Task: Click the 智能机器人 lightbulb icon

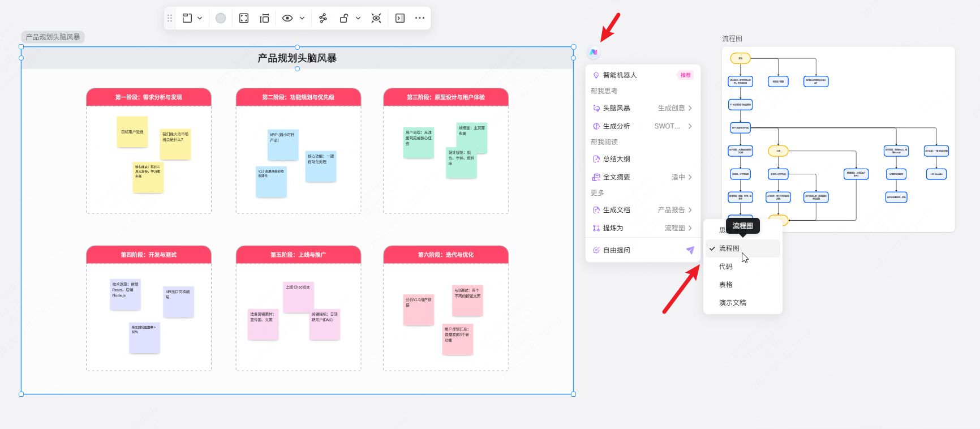Action: click(596, 75)
